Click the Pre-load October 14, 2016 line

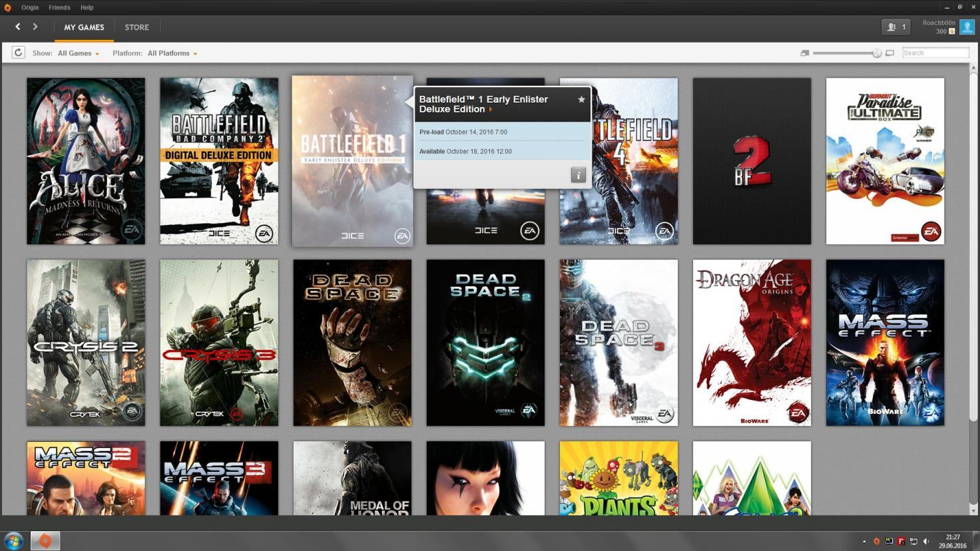(x=463, y=132)
